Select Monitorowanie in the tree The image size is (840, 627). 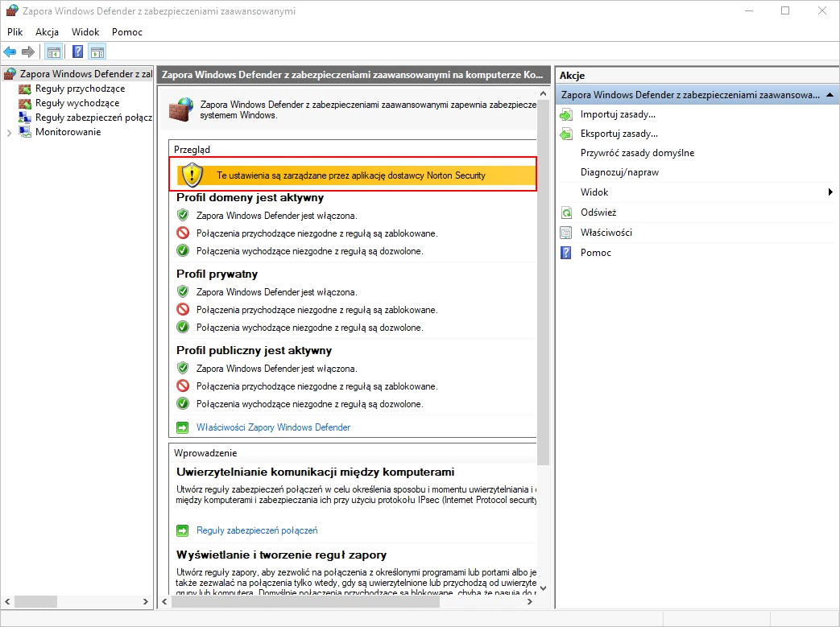68,132
